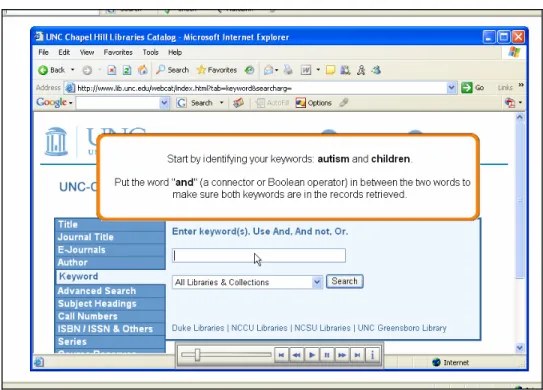Click the Google toolbar highlighter icon
The height and width of the screenshot is (390, 543).
344,103
